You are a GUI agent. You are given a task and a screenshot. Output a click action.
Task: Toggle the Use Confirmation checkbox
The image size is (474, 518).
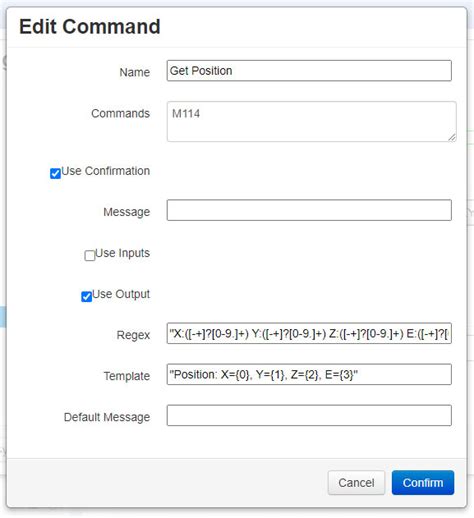coord(55,173)
